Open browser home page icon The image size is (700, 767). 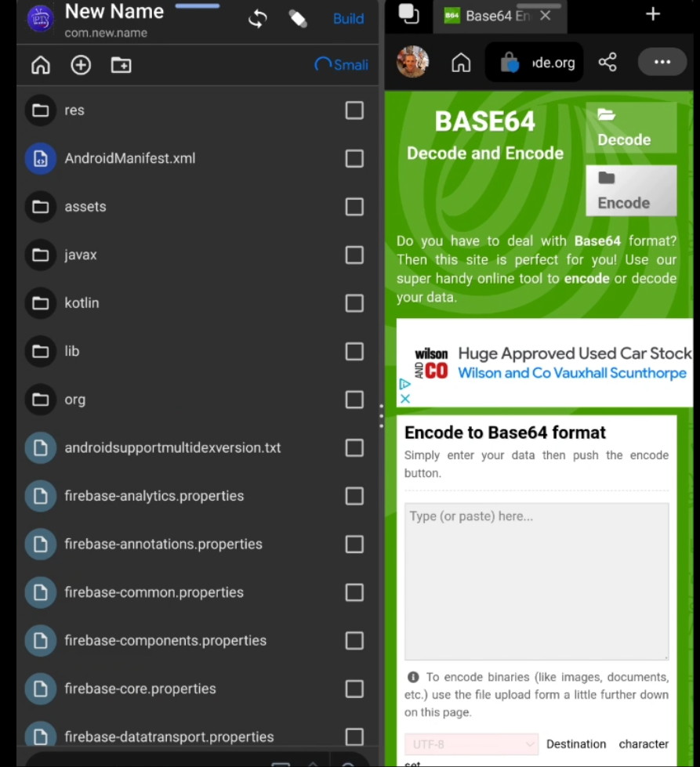[x=461, y=63]
